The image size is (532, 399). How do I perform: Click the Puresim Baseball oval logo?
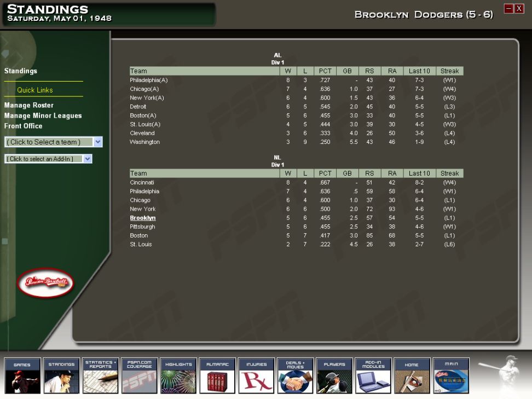(x=45, y=282)
